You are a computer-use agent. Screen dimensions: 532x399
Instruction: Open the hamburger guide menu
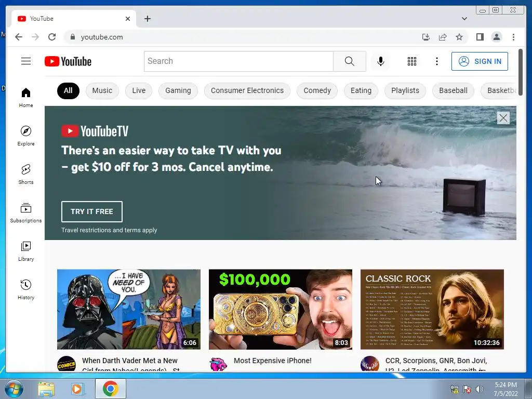[x=26, y=61]
